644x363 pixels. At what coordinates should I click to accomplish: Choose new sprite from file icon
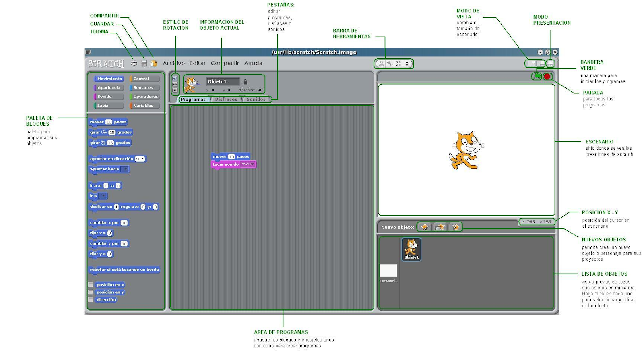click(x=440, y=227)
